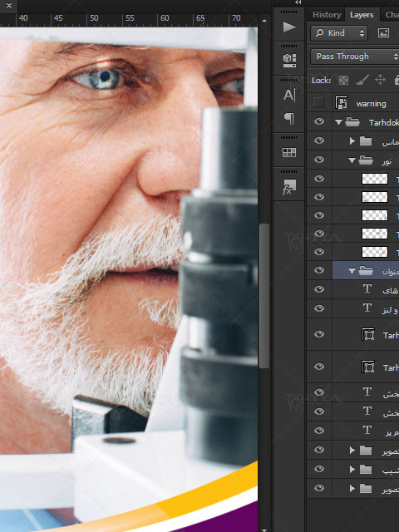The image size is (399, 532).
Task: Collapse the نور group arrow
Action: (x=352, y=160)
